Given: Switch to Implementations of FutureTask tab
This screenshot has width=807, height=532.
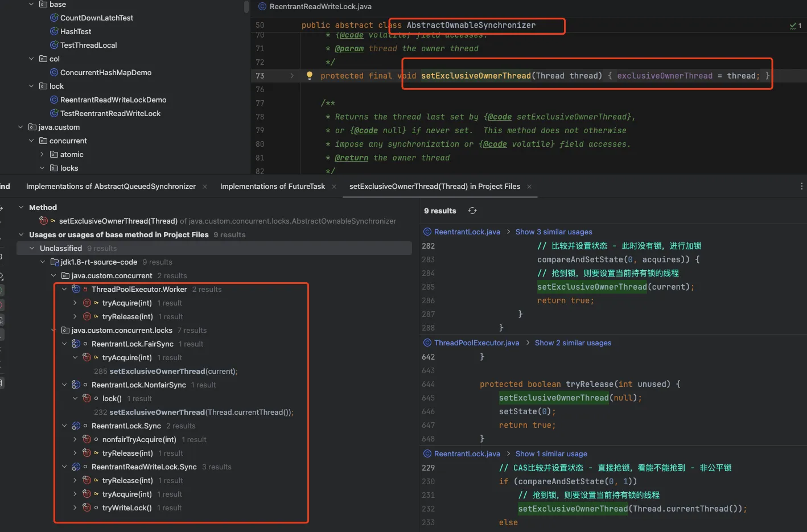Looking at the screenshot, I should 273,186.
